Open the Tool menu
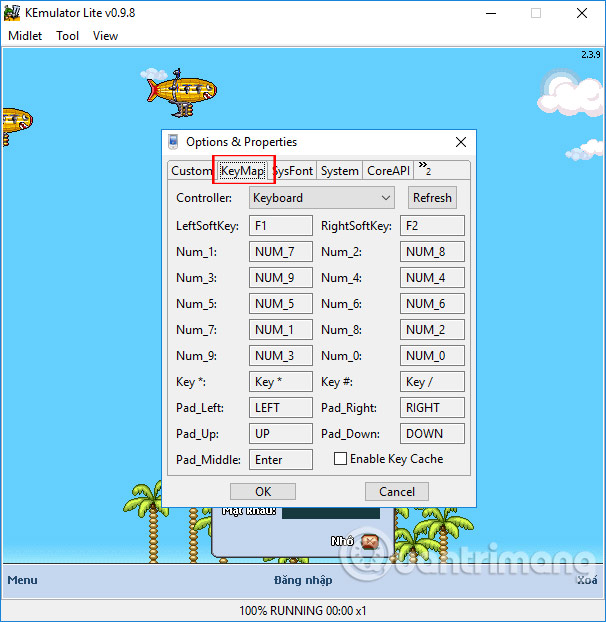Image resolution: width=606 pixels, height=622 pixels. pyautogui.click(x=67, y=36)
